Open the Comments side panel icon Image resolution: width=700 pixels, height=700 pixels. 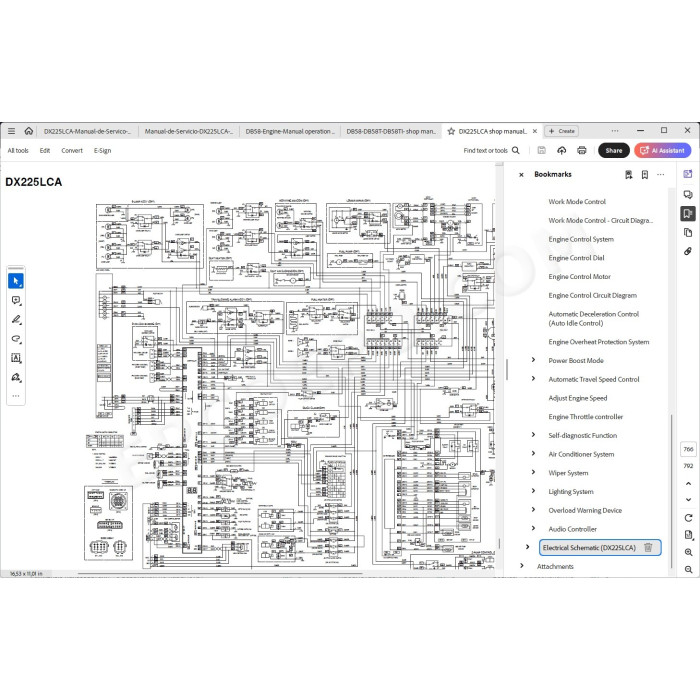pyautogui.click(x=688, y=194)
